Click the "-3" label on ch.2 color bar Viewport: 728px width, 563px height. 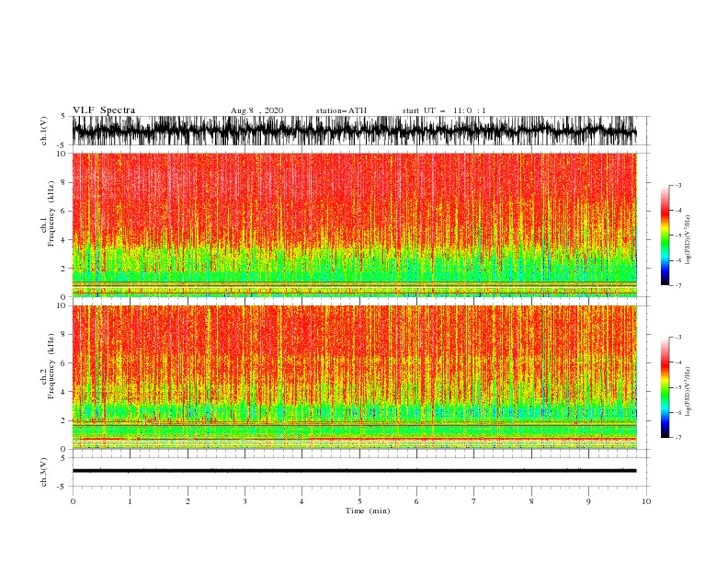pyautogui.click(x=678, y=338)
